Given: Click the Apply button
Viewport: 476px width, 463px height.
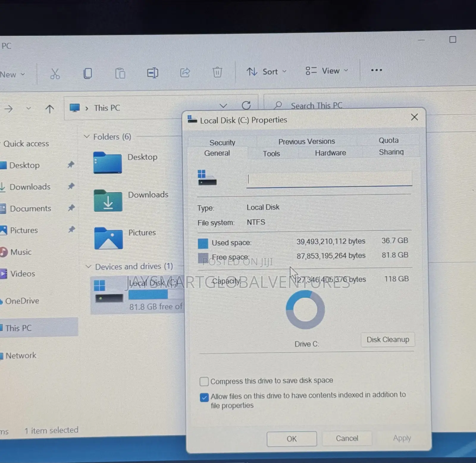Looking at the screenshot, I should [x=402, y=438].
